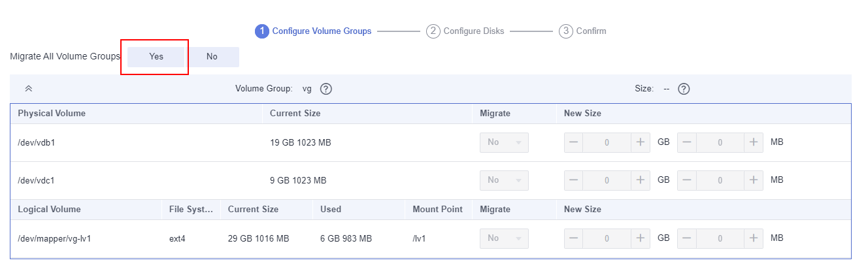Click the Volume Group help question-mark icon
The height and width of the screenshot is (269, 868).
[326, 89]
